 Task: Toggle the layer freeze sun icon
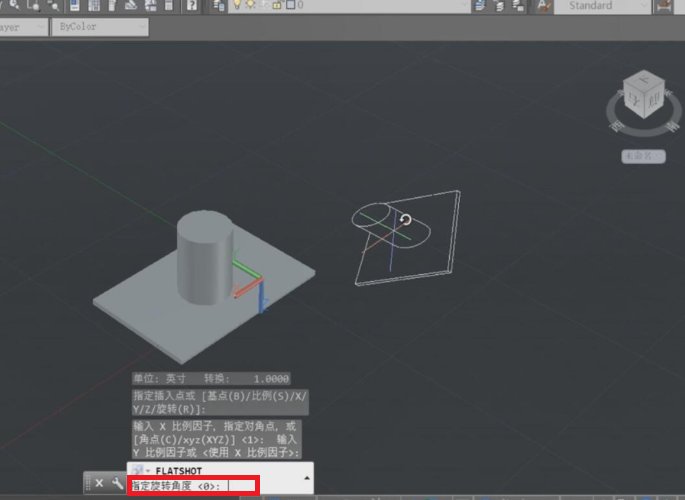pyautogui.click(x=250, y=6)
